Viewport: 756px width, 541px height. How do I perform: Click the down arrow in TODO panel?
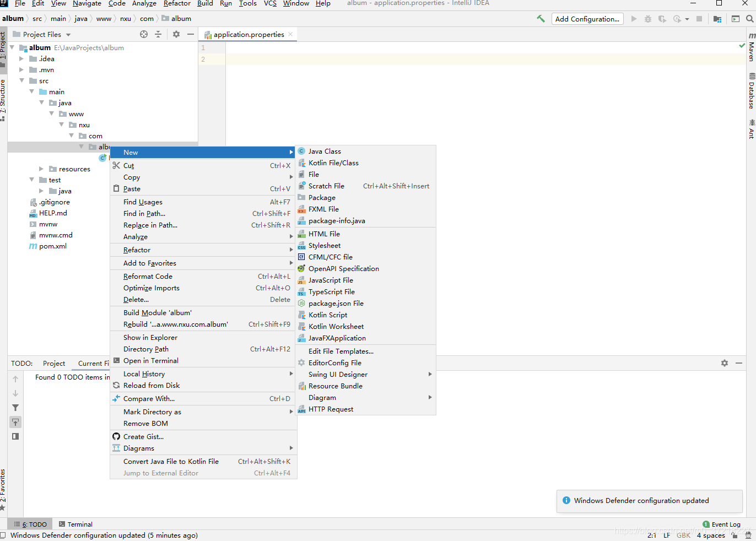click(15, 393)
